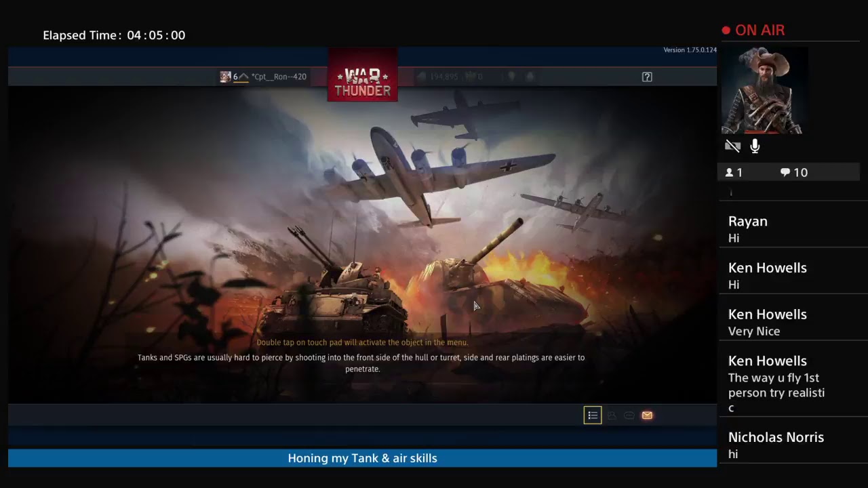
Task: Click the dimmed light bulb icon in top bar
Action: pos(512,77)
